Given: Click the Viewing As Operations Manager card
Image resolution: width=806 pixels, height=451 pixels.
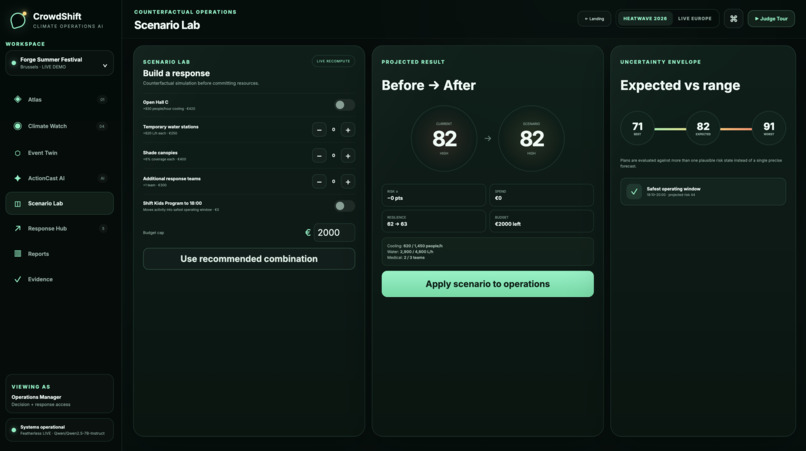Looking at the screenshot, I should coord(60,394).
